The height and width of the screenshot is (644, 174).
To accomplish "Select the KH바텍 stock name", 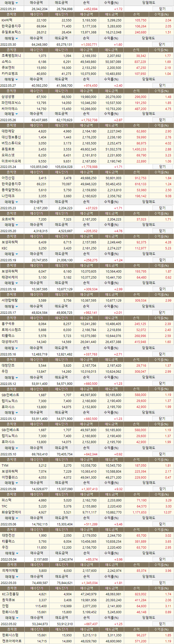I will tap(7, 20).
